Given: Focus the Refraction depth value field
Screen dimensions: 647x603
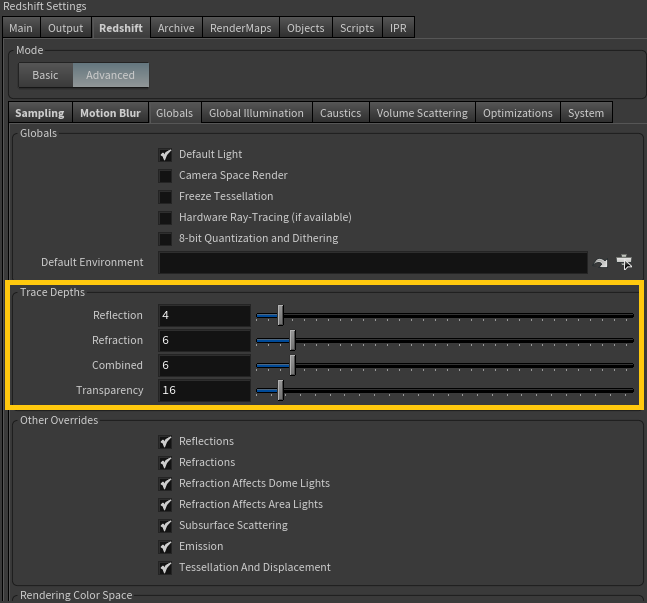Looking at the screenshot, I should coord(204,341).
